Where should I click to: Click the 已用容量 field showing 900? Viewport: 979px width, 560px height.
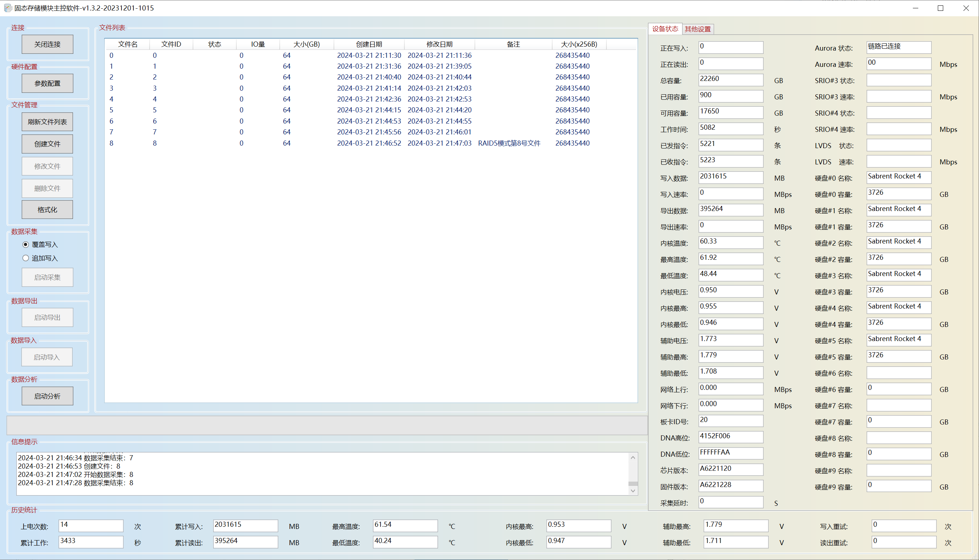(x=730, y=96)
